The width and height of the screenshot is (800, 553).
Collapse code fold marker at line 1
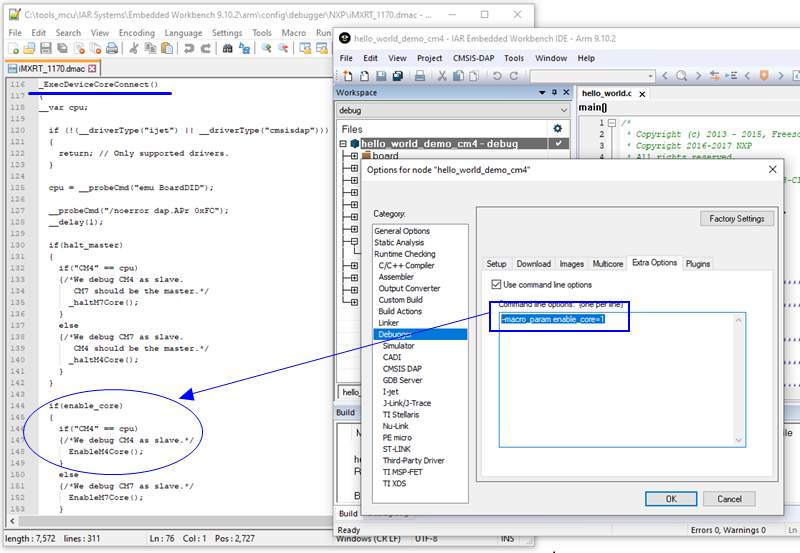[x=612, y=122]
